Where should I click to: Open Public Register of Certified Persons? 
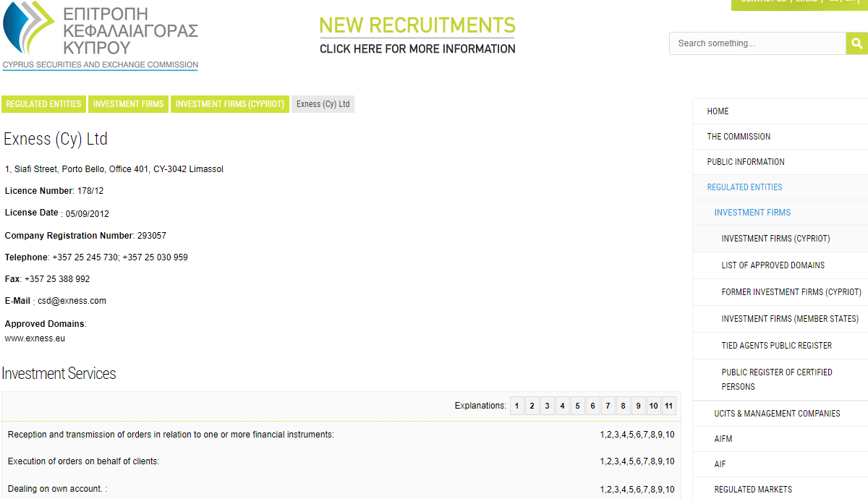tap(780, 380)
